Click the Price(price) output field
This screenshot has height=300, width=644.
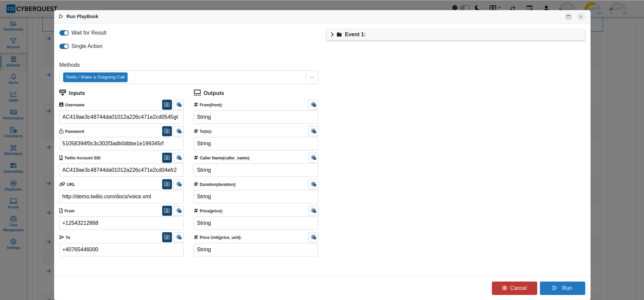click(x=256, y=223)
